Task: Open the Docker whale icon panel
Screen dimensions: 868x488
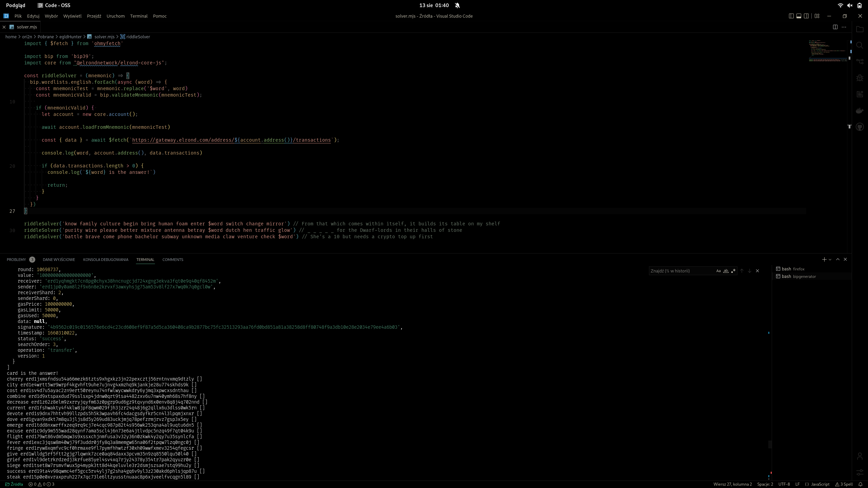Action: (x=860, y=110)
